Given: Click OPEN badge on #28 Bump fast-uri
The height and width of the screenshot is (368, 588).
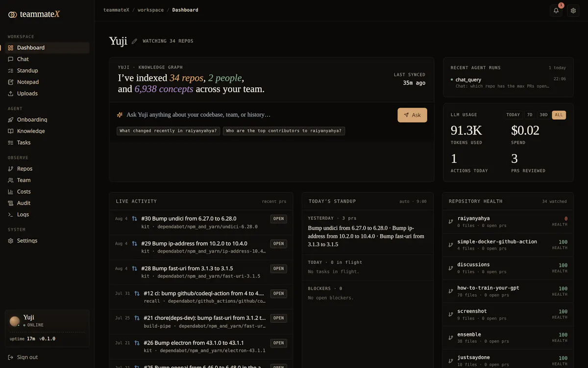Looking at the screenshot, I should [x=279, y=268].
